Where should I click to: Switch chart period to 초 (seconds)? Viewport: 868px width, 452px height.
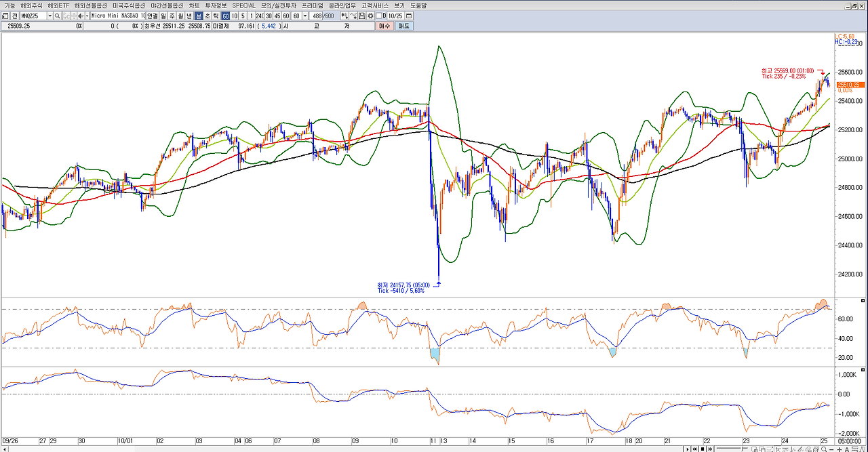pos(207,16)
